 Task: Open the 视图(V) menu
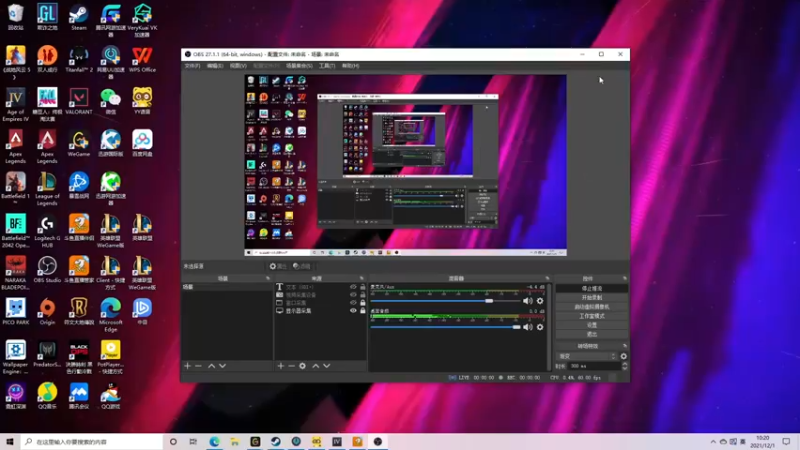click(238, 66)
